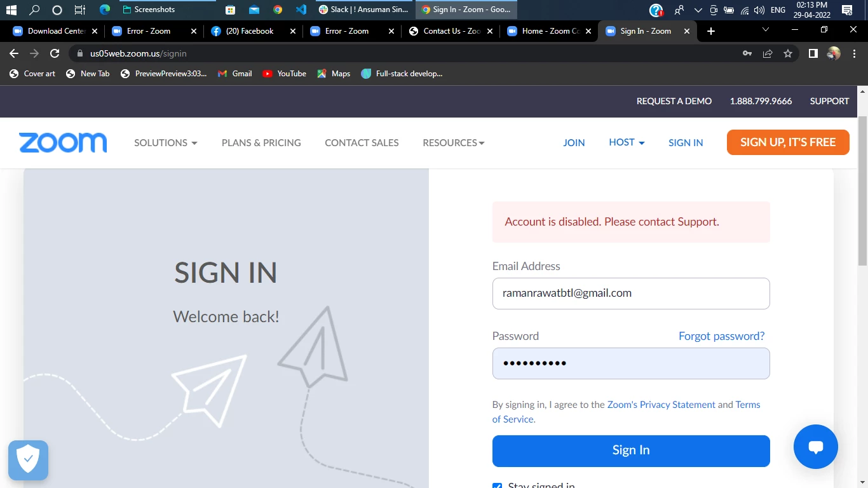Open saved password key icon in address bar
The image size is (868, 488).
click(747, 53)
